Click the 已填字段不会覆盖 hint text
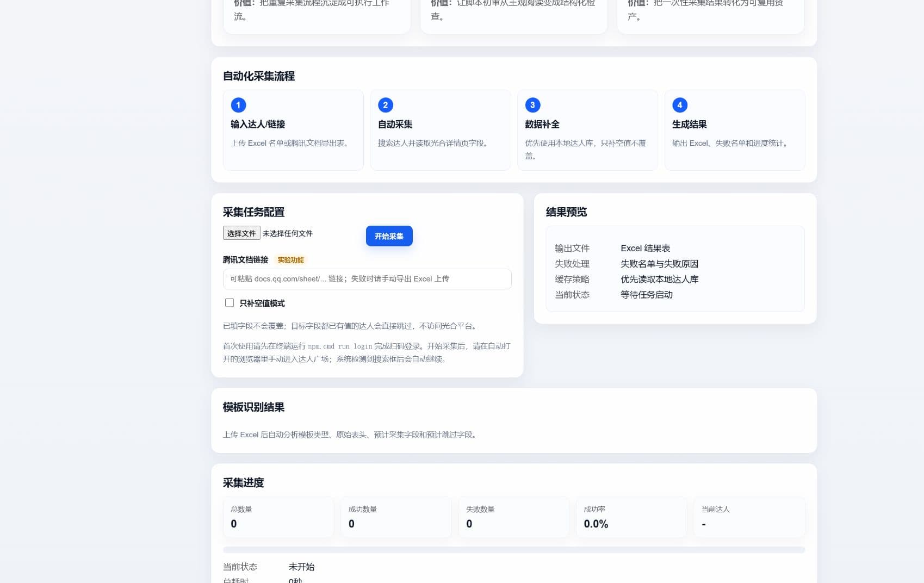 (351, 326)
